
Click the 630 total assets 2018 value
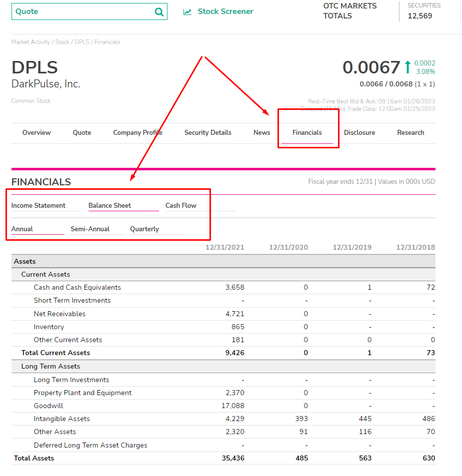[428, 459]
